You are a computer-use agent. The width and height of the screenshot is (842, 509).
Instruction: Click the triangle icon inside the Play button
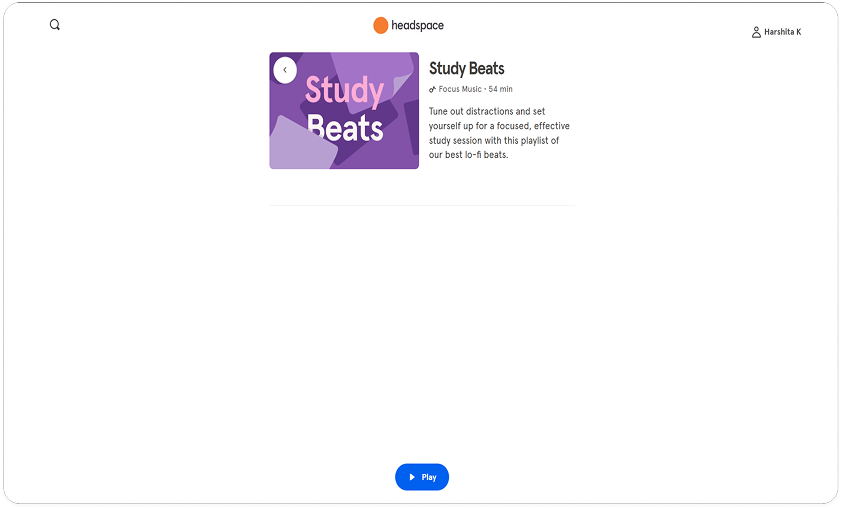(x=412, y=477)
